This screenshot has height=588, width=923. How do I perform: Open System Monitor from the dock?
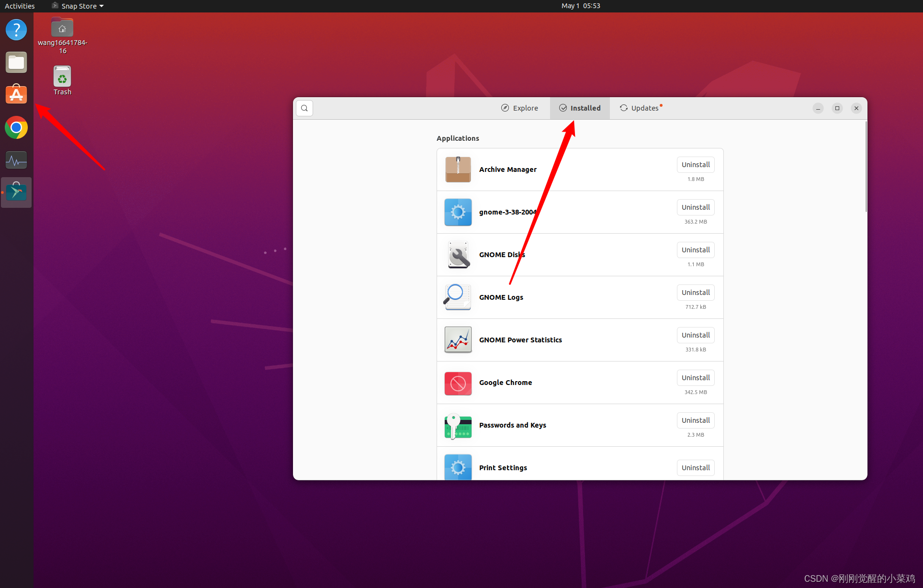16,160
